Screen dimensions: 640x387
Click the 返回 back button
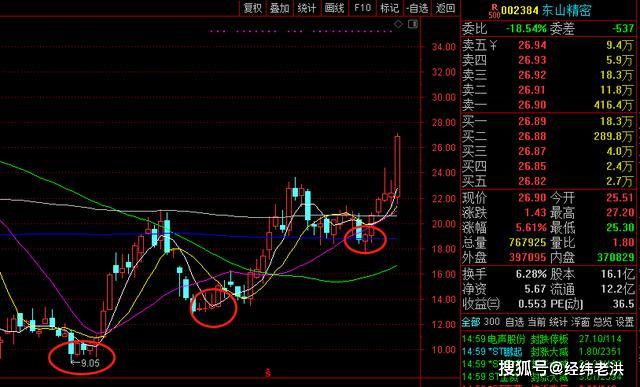click(x=445, y=8)
